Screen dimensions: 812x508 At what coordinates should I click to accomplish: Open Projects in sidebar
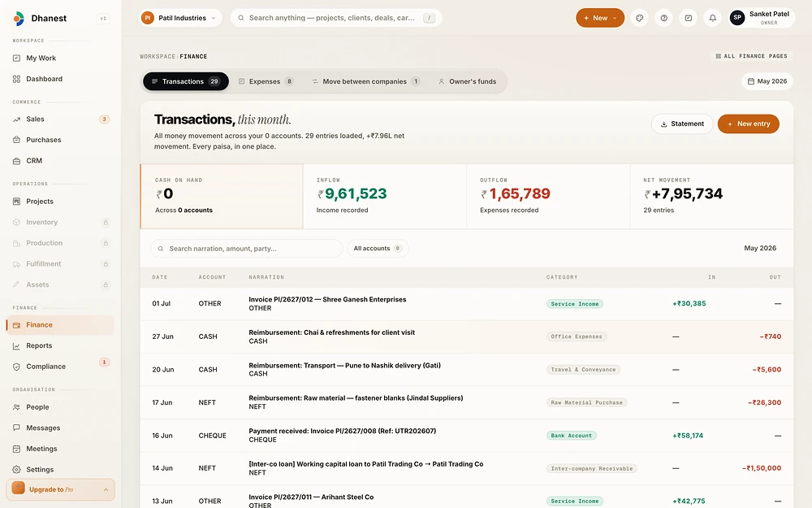click(60, 201)
